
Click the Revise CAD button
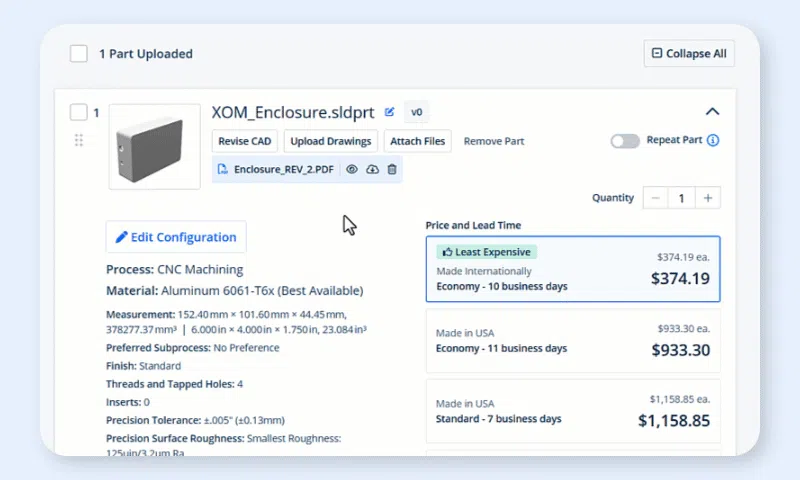pyautogui.click(x=245, y=141)
